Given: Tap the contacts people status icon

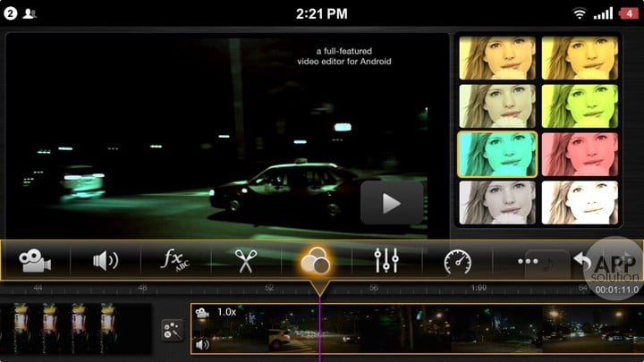Looking at the screenshot, I should [30, 13].
